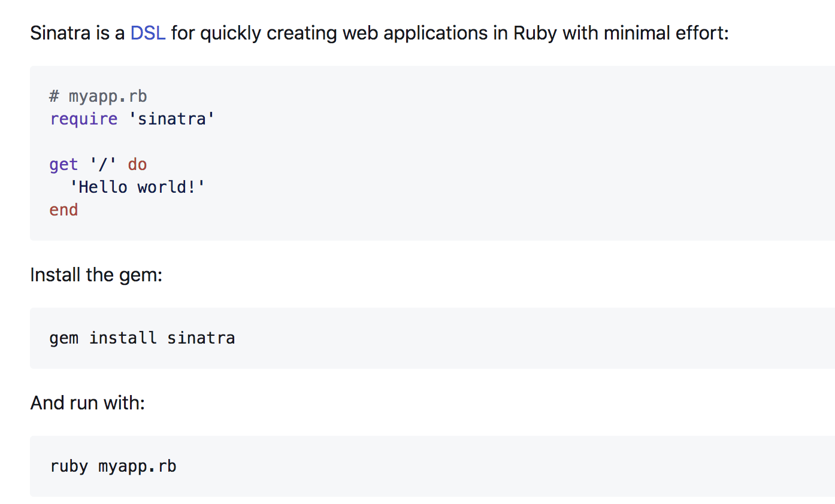Click the '# myapp.rb' comment line

(98, 96)
